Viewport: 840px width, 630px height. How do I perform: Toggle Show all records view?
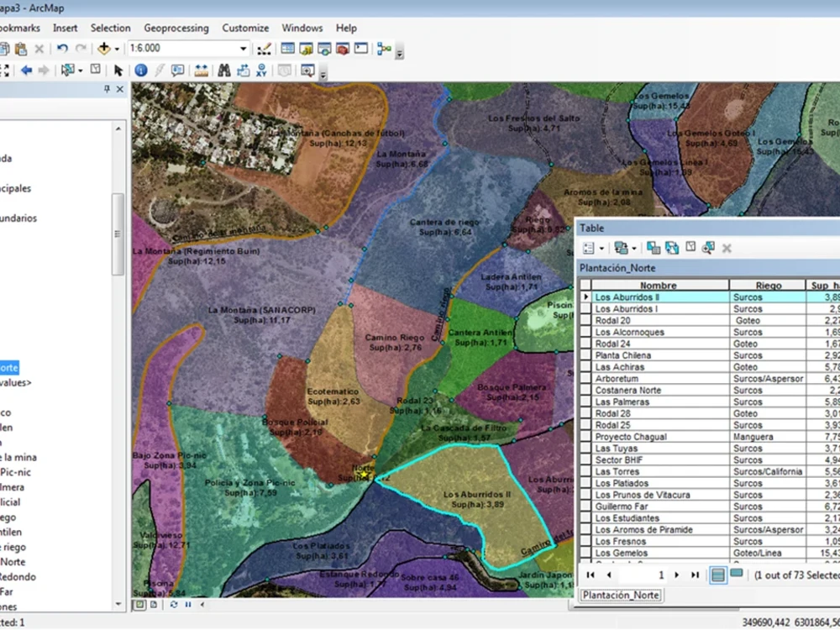coord(718,575)
